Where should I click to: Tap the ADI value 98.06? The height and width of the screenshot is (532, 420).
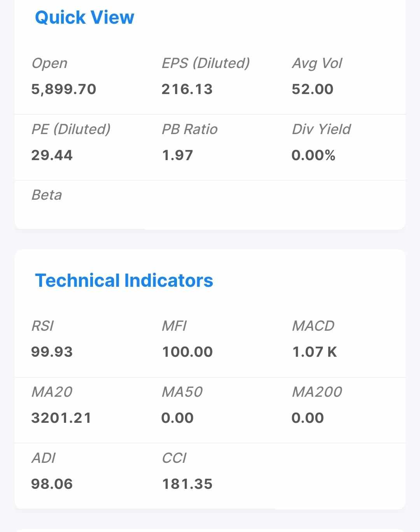[52, 484]
